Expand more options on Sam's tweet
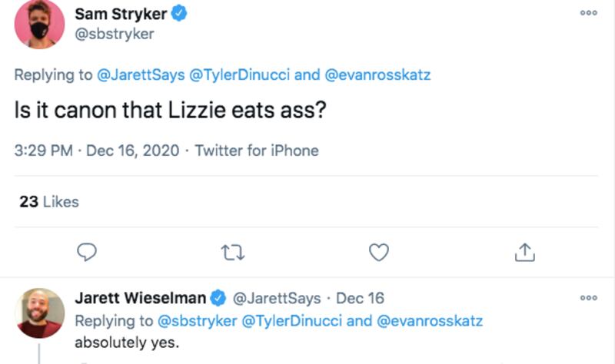Viewport: 615px width, 364px height. (x=588, y=13)
